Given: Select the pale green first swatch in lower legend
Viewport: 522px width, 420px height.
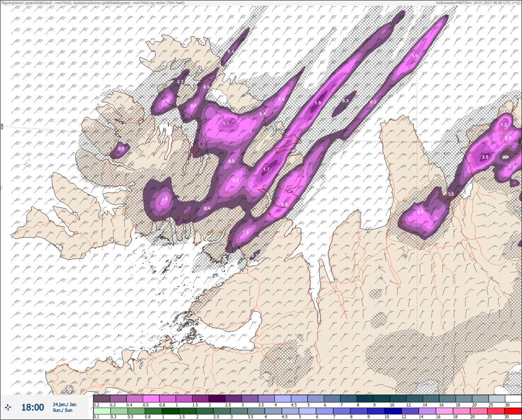Looking at the screenshot, I should tap(102, 411).
